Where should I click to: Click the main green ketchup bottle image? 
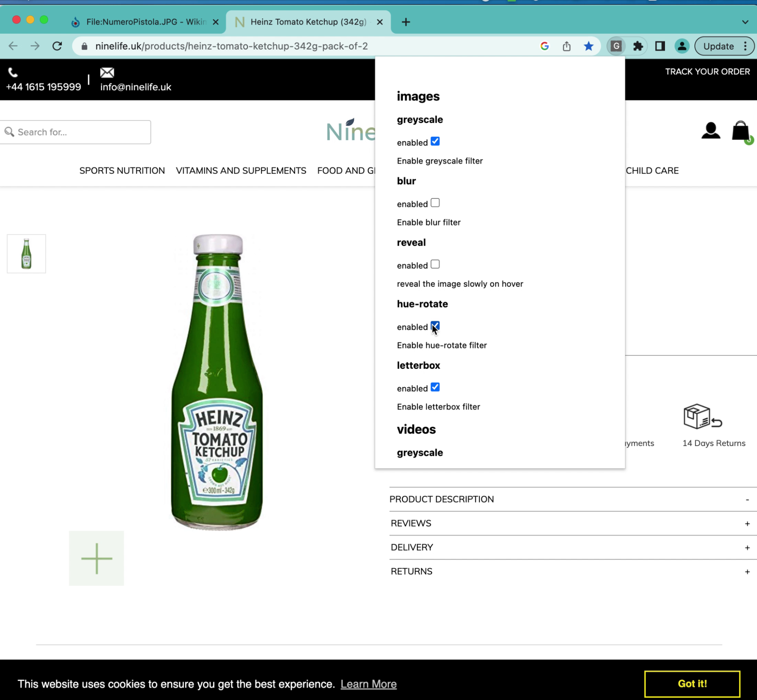pyautogui.click(x=217, y=382)
